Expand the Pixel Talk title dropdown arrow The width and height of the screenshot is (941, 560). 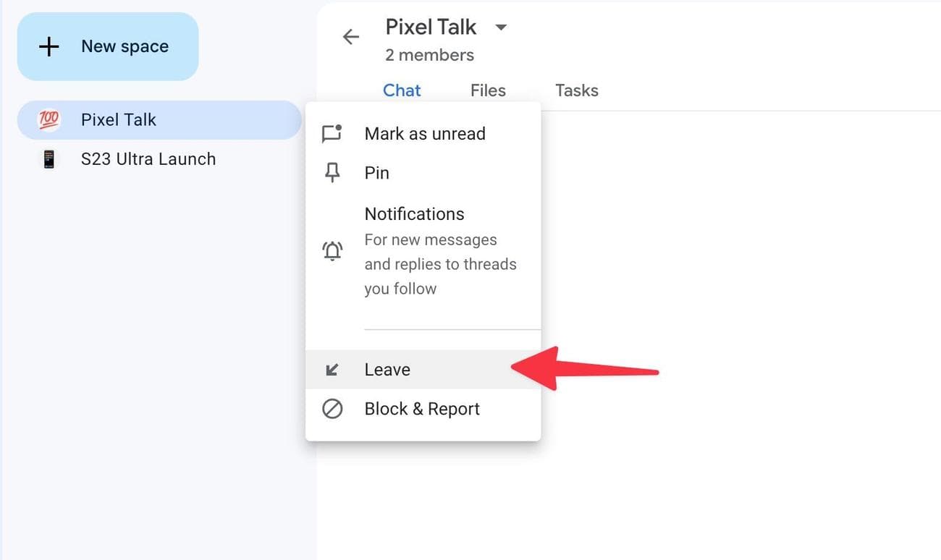point(501,27)
